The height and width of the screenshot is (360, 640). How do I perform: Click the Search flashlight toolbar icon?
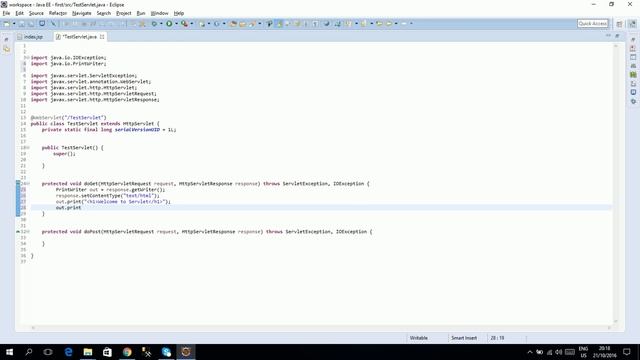coord(253,24)
